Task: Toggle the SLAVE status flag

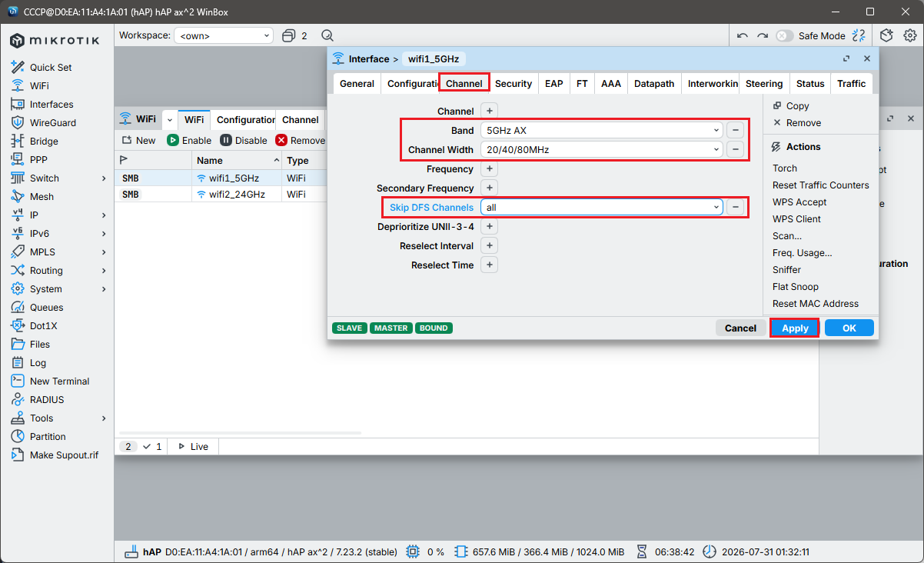Action: pyautogui.click(x=350, y=328)
